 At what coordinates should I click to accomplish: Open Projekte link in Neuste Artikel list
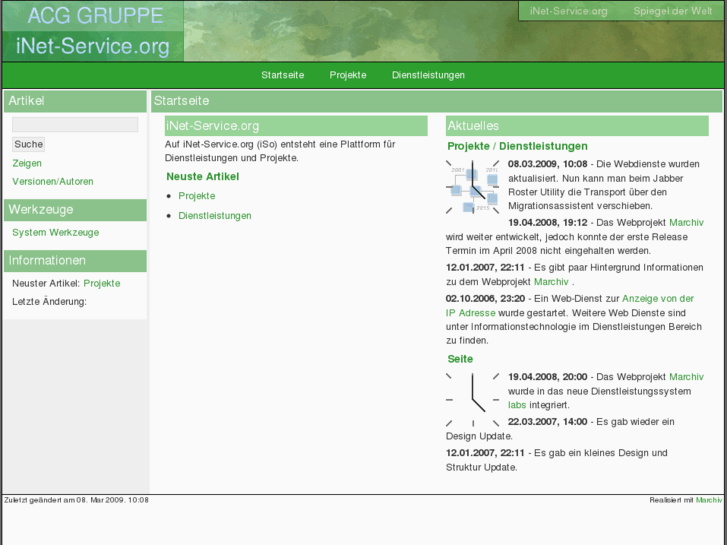(197, 196)
